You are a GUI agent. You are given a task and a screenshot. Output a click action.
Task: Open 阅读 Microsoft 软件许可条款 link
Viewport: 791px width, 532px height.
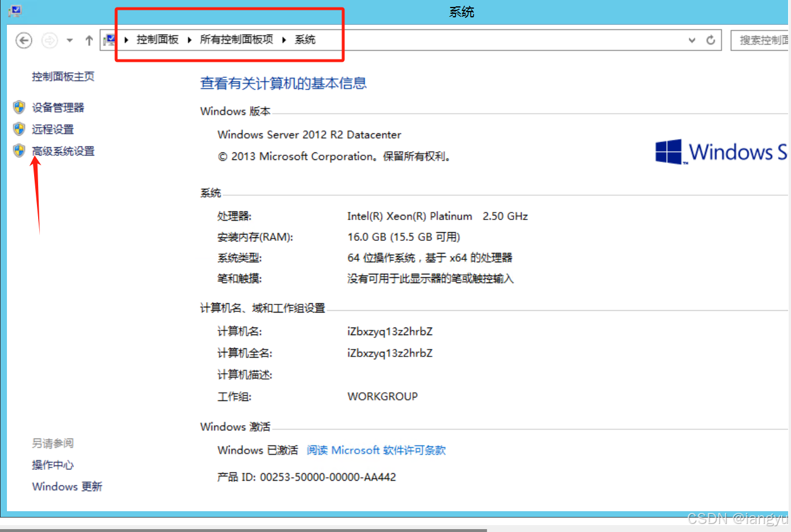[376, 450]
